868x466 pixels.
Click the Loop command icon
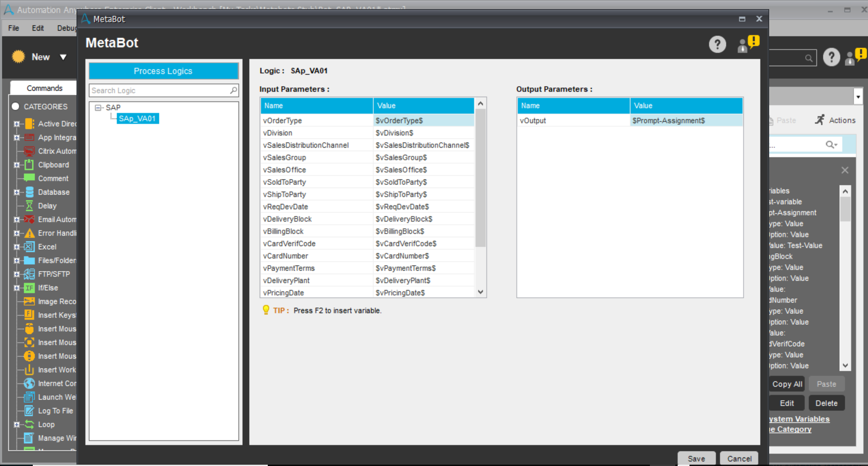pos(30,425)
